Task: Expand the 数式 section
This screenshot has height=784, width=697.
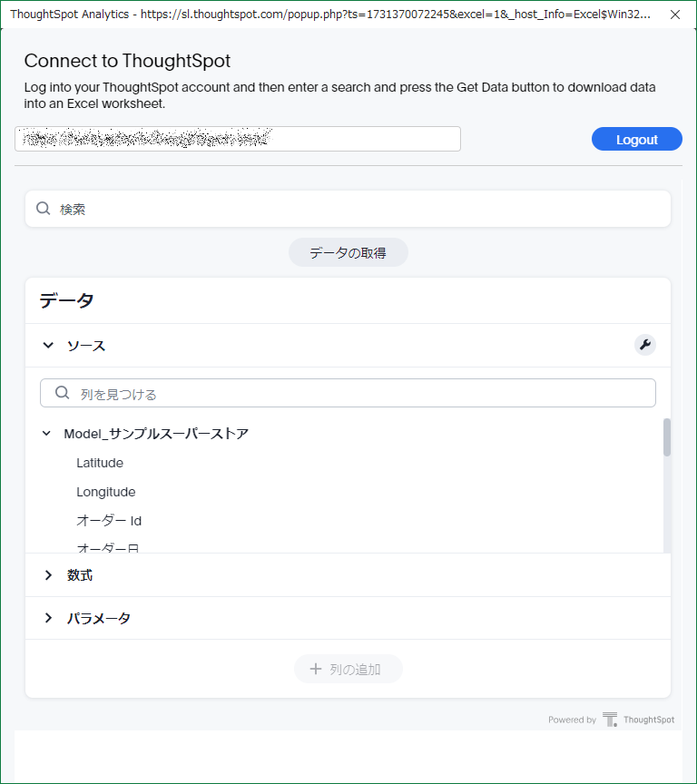Action: tap(48, 575)
